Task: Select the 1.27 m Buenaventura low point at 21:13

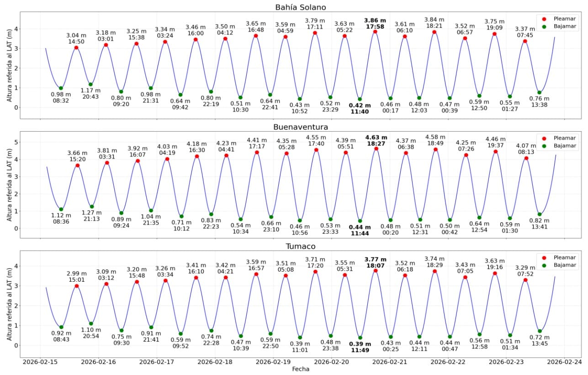Action: [92, 207]
